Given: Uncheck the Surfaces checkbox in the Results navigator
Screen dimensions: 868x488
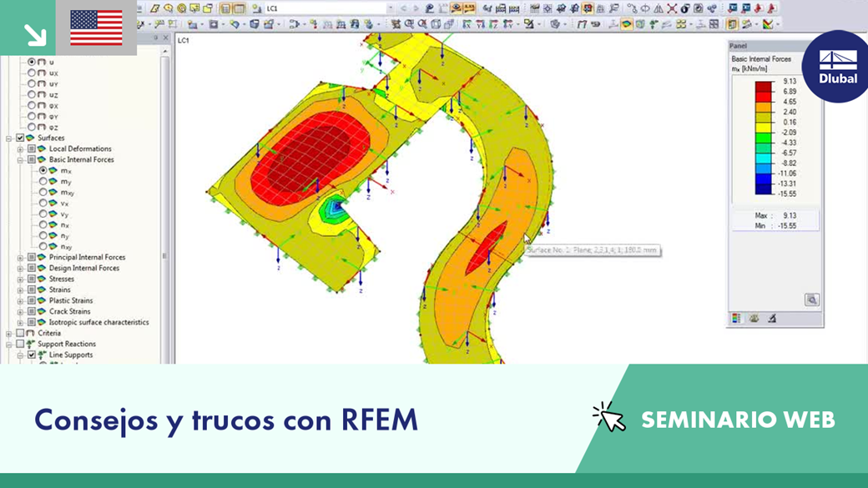Looking at the screenshot, I should pyautogui.click(x=19, y=137).
